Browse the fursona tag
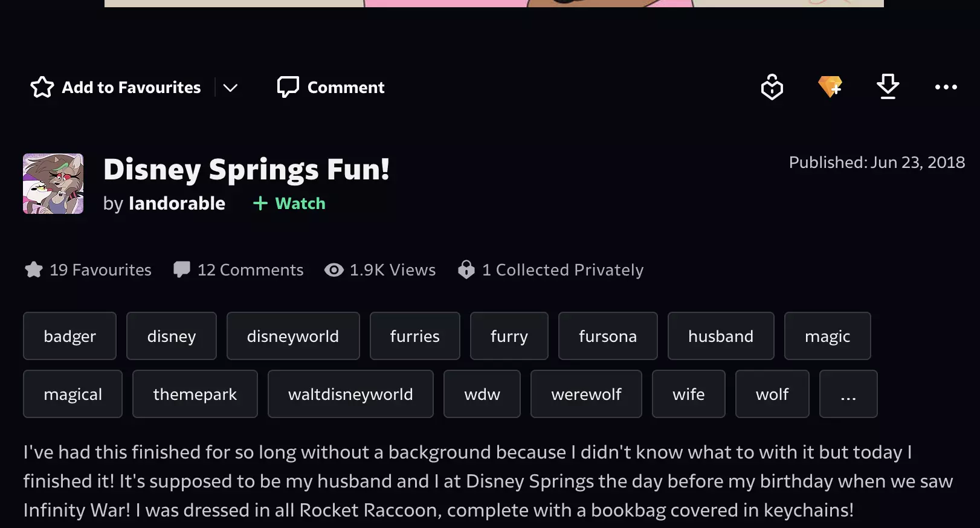The image size is (980, 528). click(x=608, y=336)
